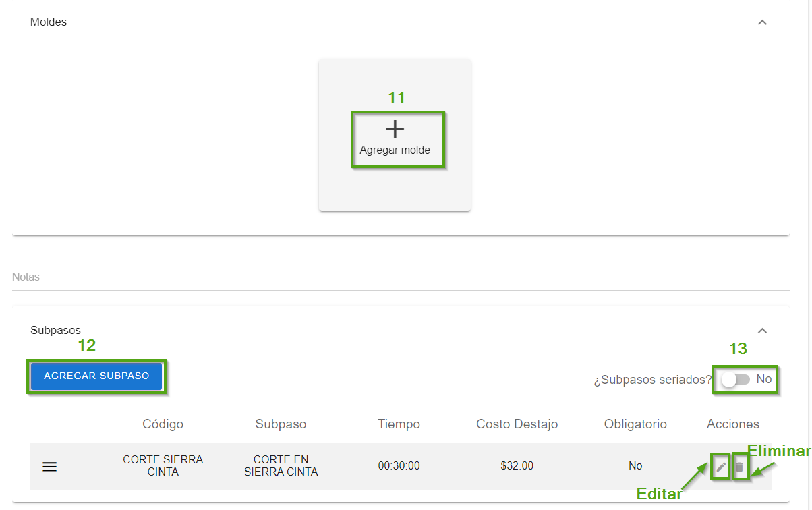
Task: Click the Obligatorio column header
Action: pos(635,424)
